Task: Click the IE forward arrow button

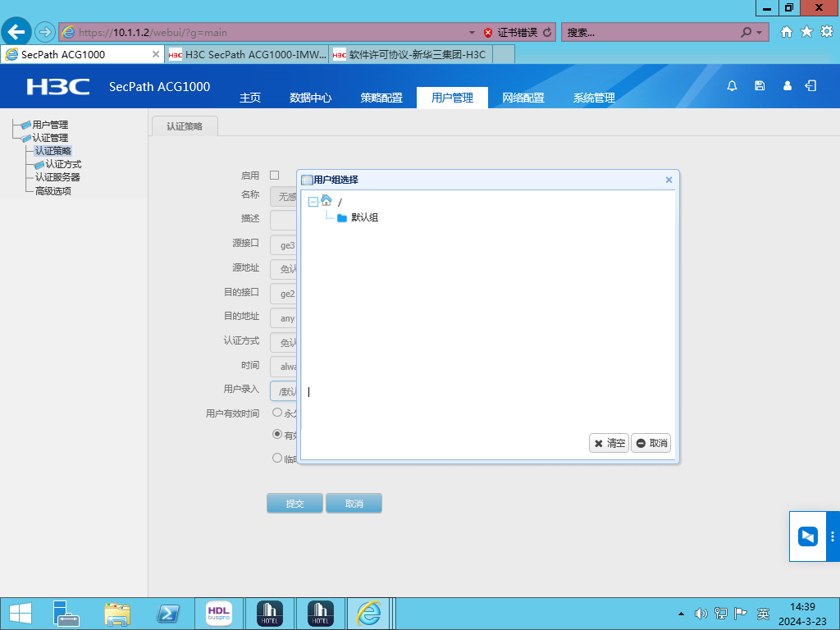Action: pyautogui.click(x=45, y=32)
